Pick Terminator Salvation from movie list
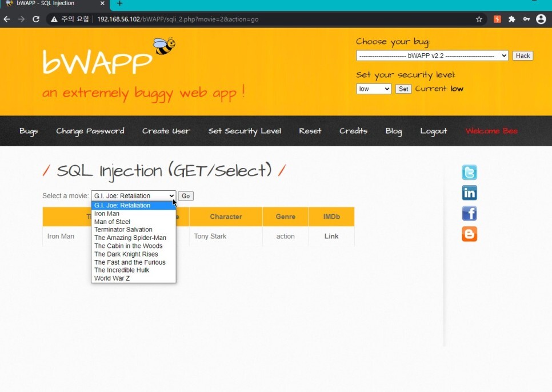The image size is (552, 392). (x=133, y=230)
